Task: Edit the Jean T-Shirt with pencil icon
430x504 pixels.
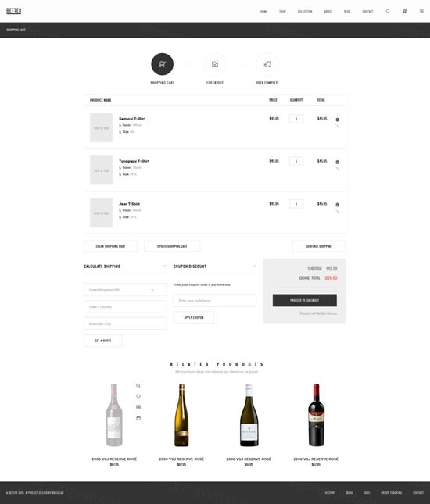Action: coord(338,211)
